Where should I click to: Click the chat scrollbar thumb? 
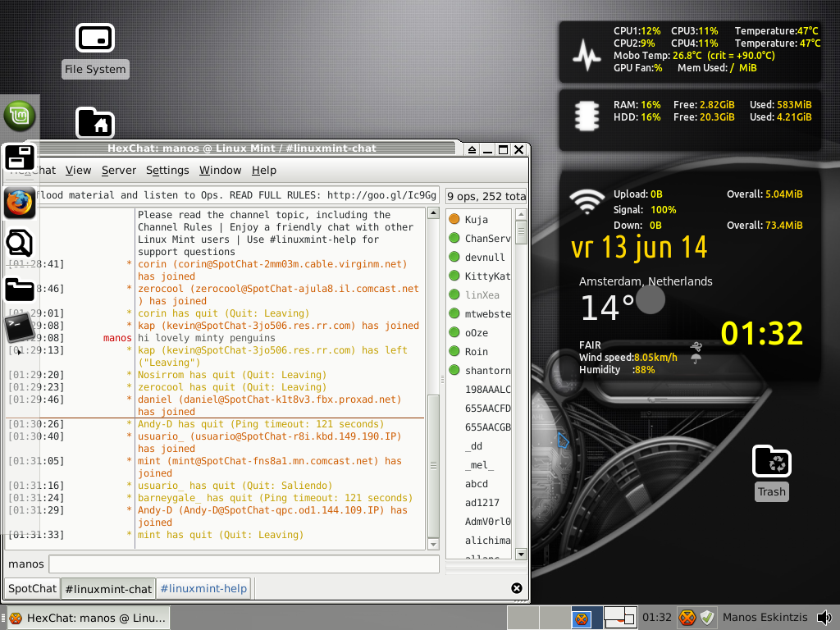pos(433,466)
